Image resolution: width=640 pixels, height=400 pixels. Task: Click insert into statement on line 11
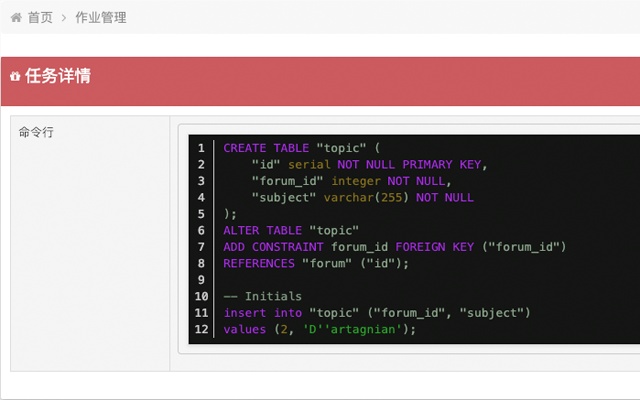[x=376, y=313]
